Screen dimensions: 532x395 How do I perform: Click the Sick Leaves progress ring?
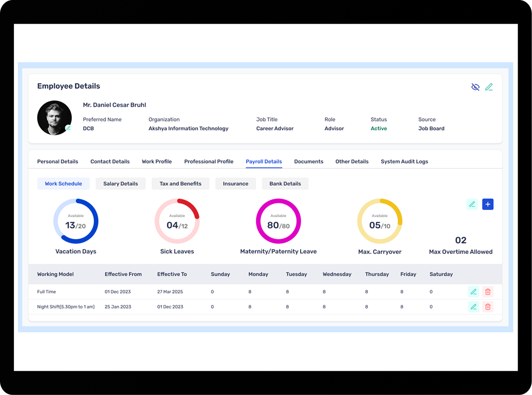pos(177,221)
